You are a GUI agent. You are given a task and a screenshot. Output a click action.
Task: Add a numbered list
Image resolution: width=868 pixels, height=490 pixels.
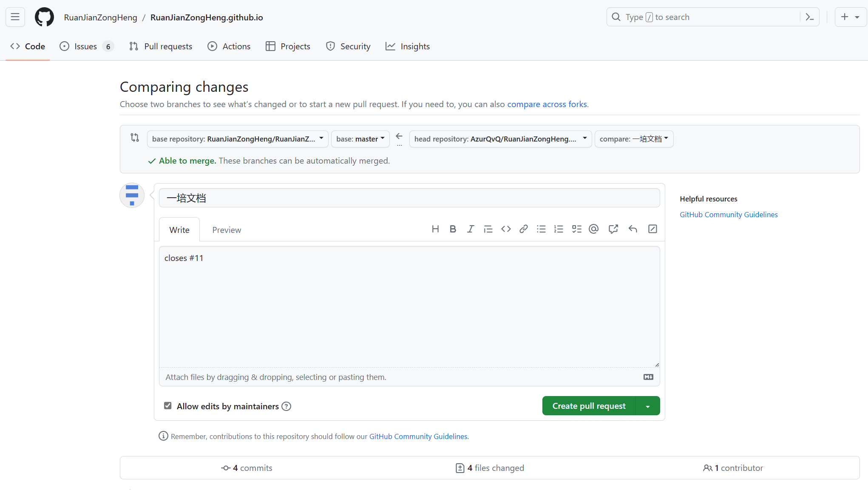pos(559,229)
